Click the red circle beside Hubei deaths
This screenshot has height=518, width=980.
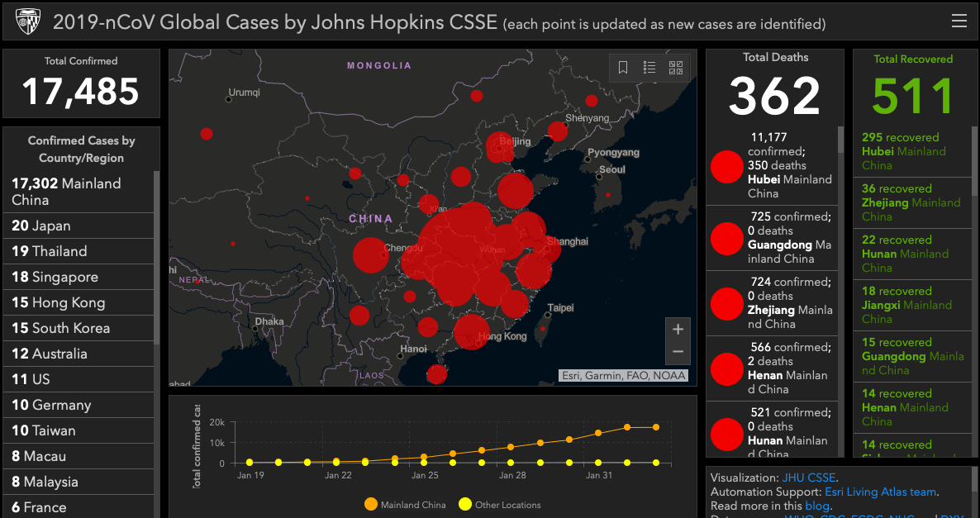(727, 166)
